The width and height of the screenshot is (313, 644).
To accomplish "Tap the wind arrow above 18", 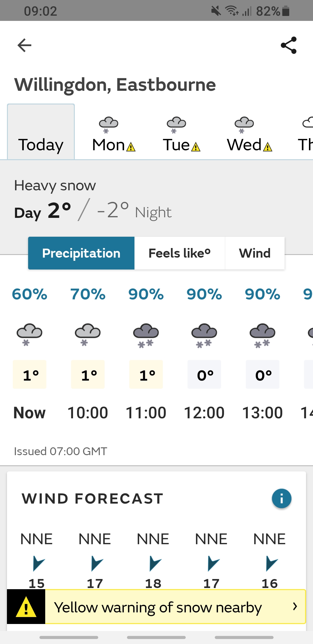I will [155, 563].
